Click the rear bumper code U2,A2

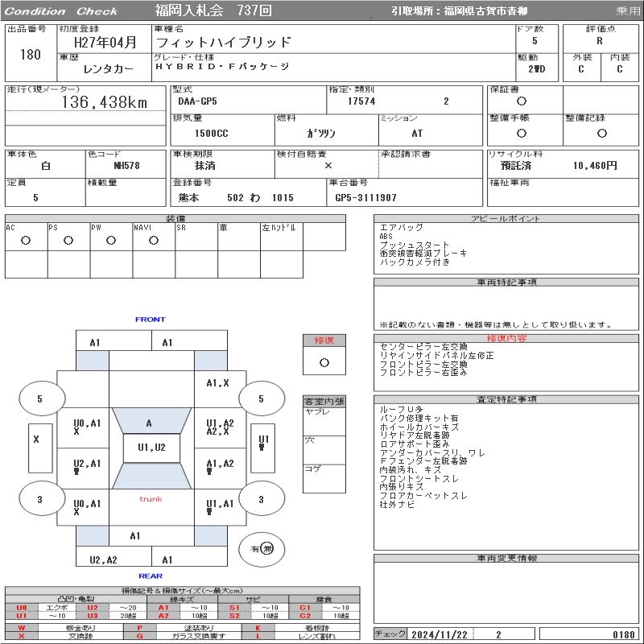[x=104, y=559]
